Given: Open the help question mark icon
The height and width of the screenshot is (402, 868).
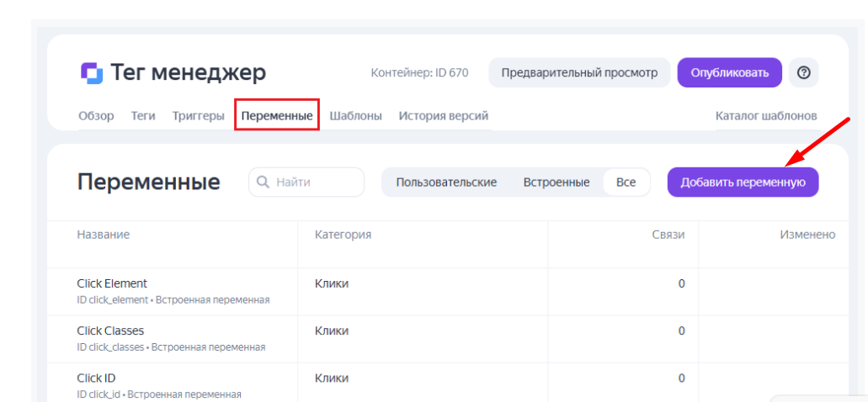Looking at the screenshot, I should coord(804,72).
